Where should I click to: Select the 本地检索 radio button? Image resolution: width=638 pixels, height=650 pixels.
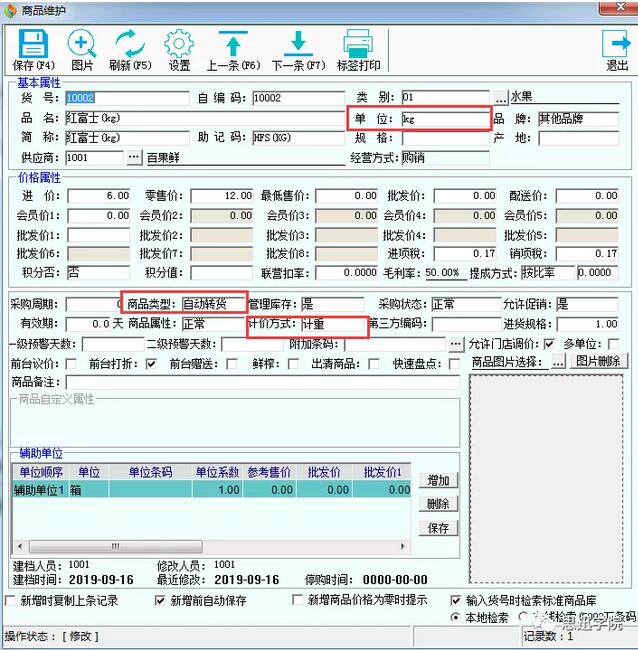(x=457, y=618)
